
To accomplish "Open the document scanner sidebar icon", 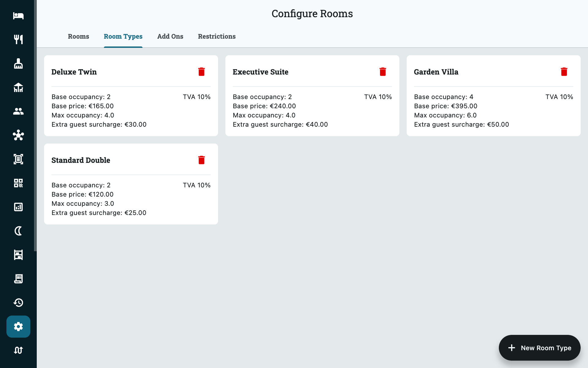I will click(18, 159).
